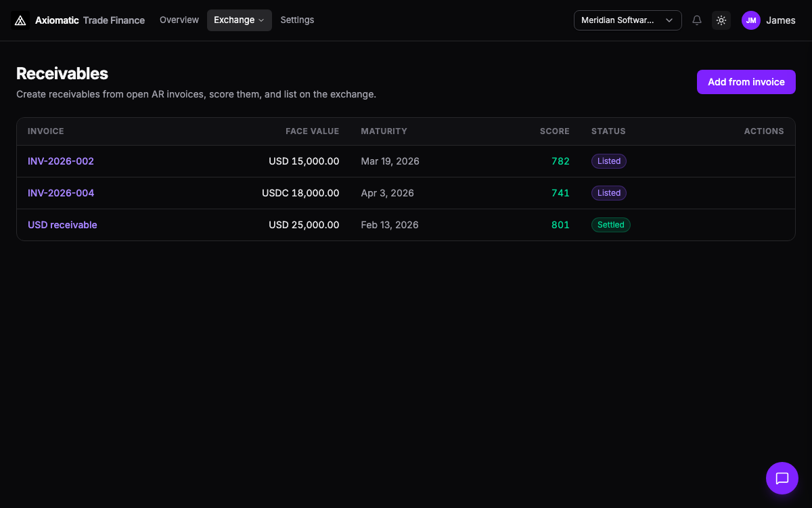Open the Exchange dropdown menu

(x=240, y=20)
